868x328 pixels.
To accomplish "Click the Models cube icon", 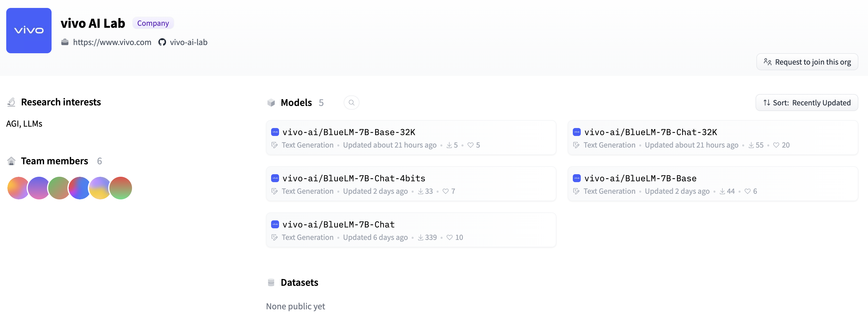I will 271,103.
